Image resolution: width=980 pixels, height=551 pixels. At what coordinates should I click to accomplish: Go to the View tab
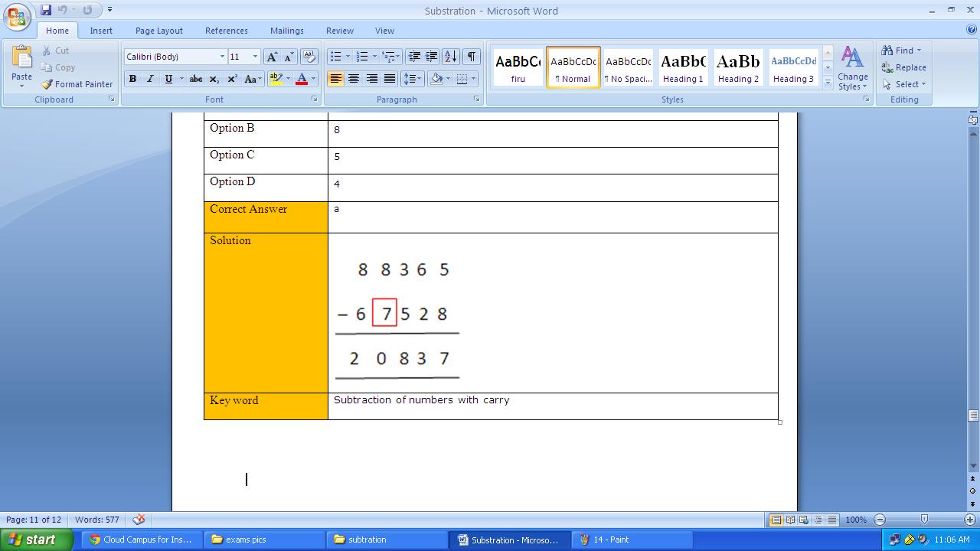[384, 31]
